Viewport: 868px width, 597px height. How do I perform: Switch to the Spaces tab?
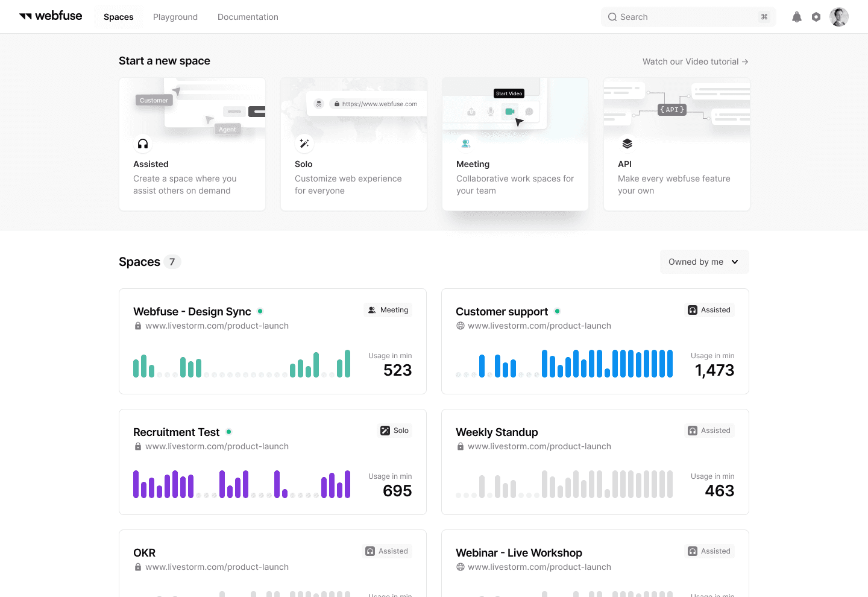(119, 17)
